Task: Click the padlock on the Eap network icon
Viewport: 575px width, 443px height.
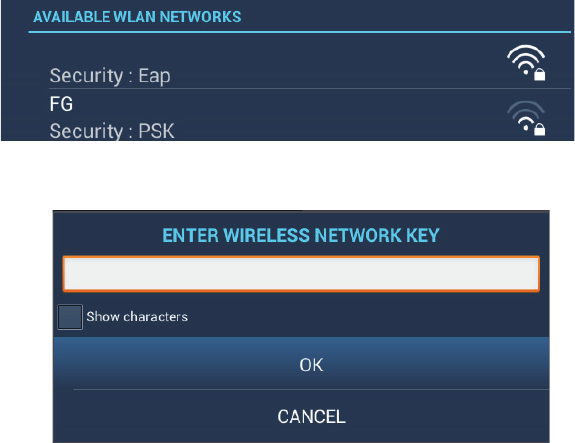Action: point(539,74)
